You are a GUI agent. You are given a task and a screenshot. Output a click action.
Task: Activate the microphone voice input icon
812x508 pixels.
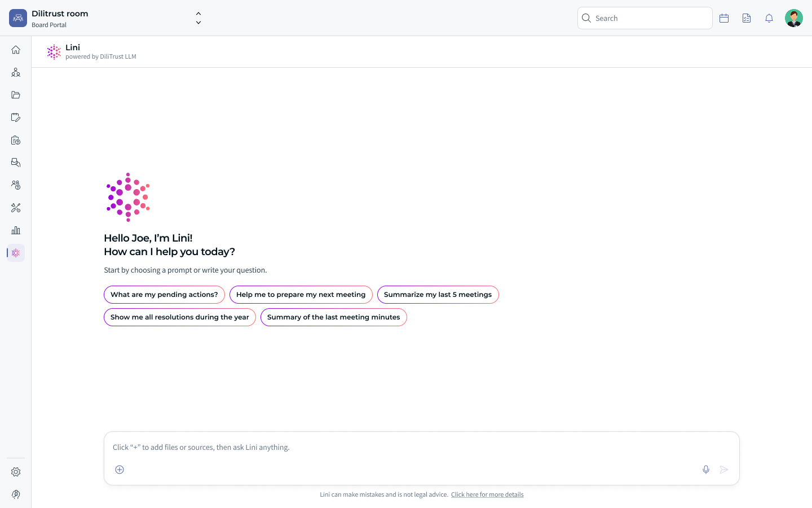(x=706, y=470)
